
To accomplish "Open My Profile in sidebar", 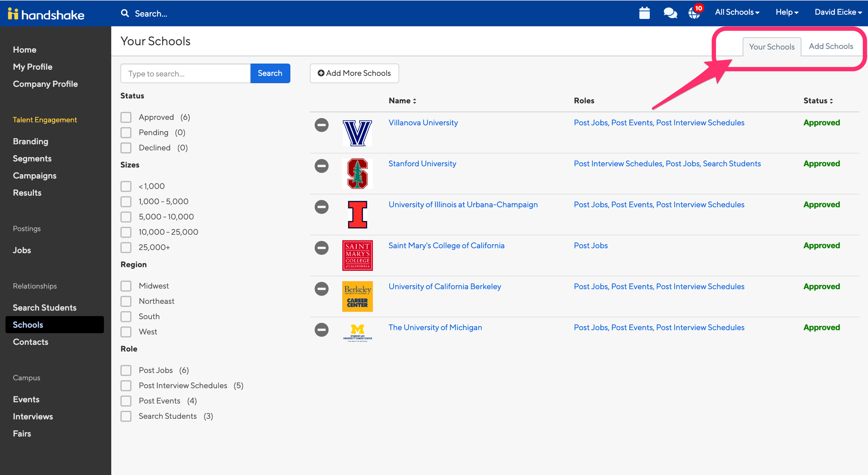I will click(x=33, y=67).
